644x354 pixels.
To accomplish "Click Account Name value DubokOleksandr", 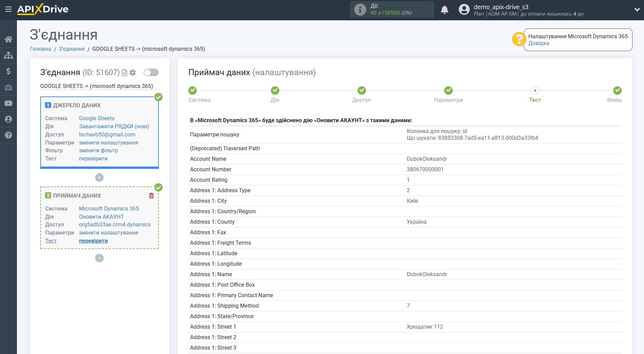I will [427, 159].
